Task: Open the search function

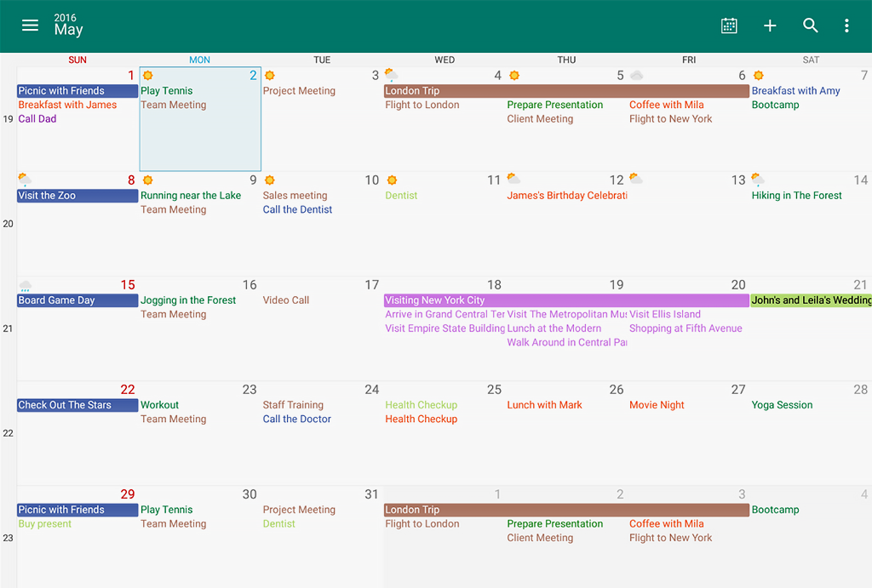Action: point(811,26)
